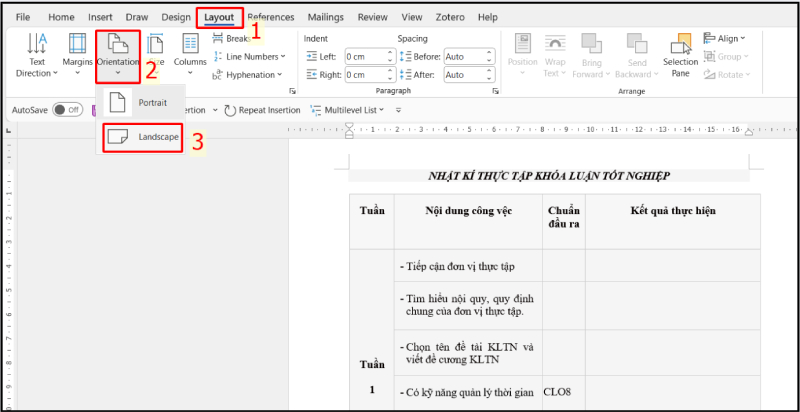Click the Multilevel List icon
Viewport: 800px width, 412px height.
[x=317, y=110]
